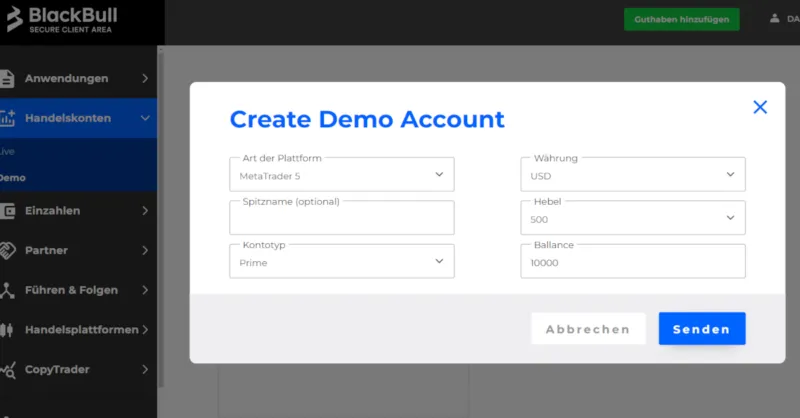The image size is (800, 418).
Task: Open the Hebel leverage dropdown
Action: pos(633,218)
